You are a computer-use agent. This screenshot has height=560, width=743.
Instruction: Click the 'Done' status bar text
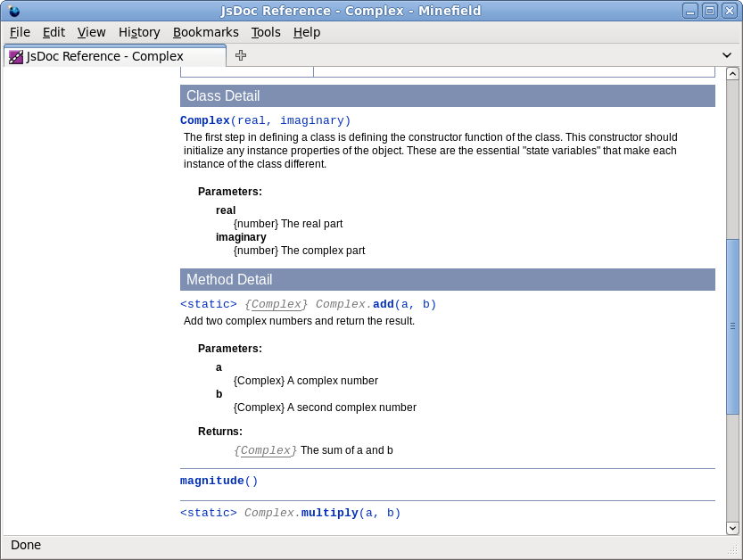[26, 546]
